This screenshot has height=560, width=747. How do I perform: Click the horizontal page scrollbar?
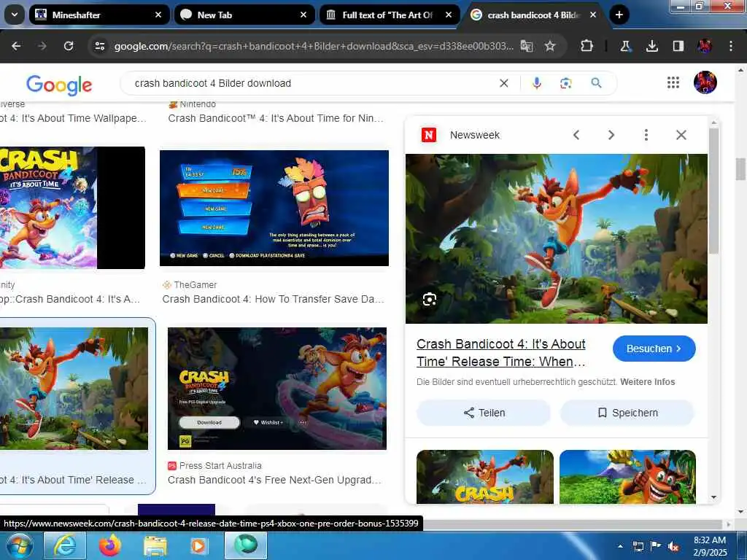click(x=572, y=524)
